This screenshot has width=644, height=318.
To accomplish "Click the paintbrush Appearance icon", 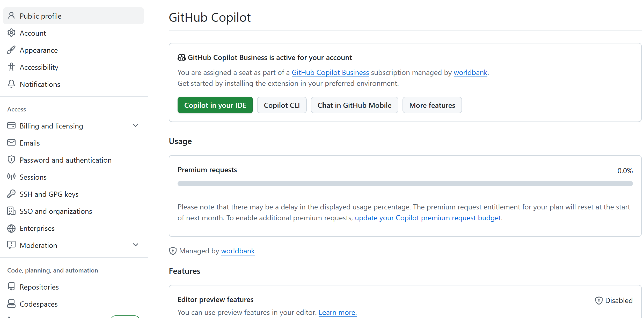I will coord(11,50).
